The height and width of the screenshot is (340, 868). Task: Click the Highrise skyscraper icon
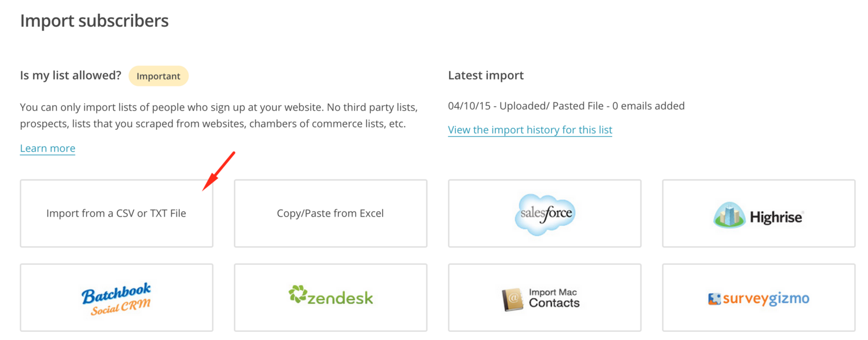pyautogui.click(x=728, y=215)
